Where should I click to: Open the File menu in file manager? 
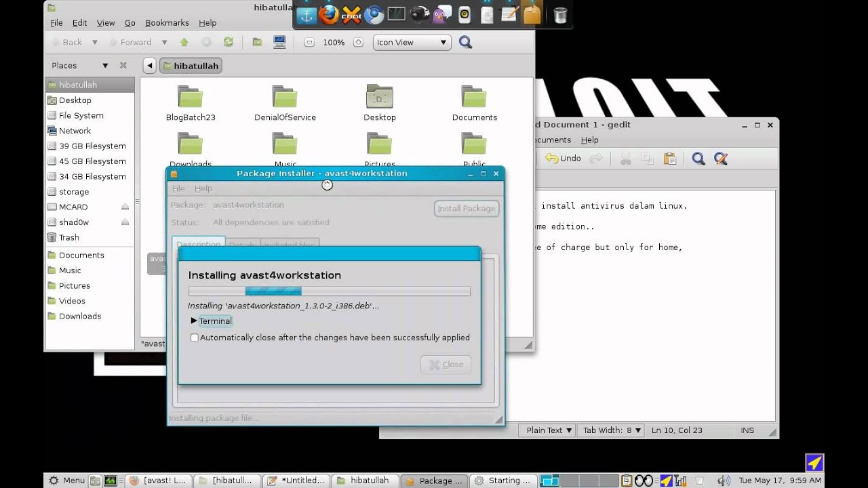[x=56, y=22]
